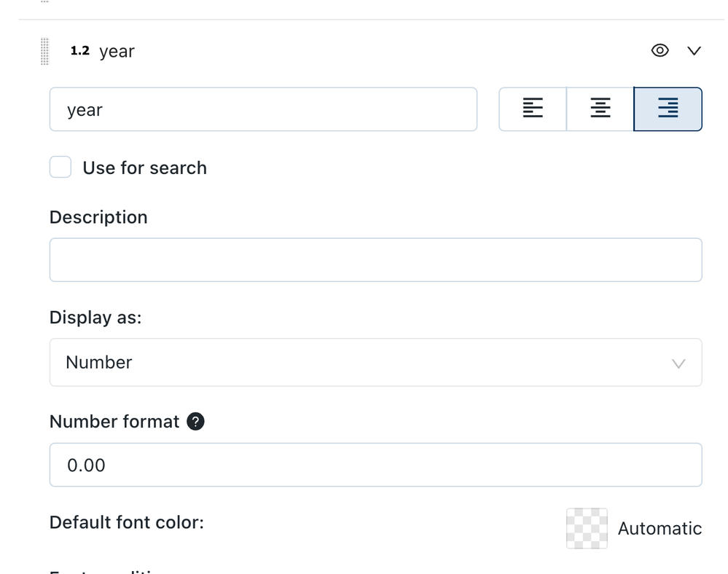Focus the Description text box

(x=375, y=260)
